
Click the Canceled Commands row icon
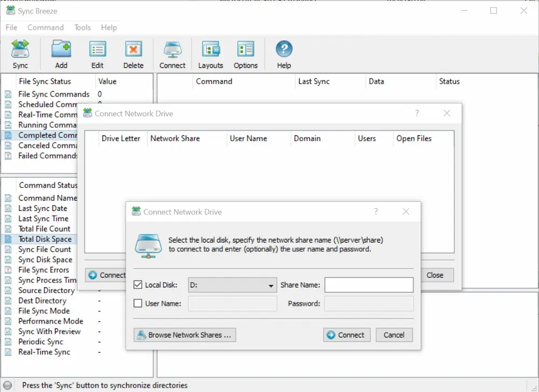pos(8,146)
